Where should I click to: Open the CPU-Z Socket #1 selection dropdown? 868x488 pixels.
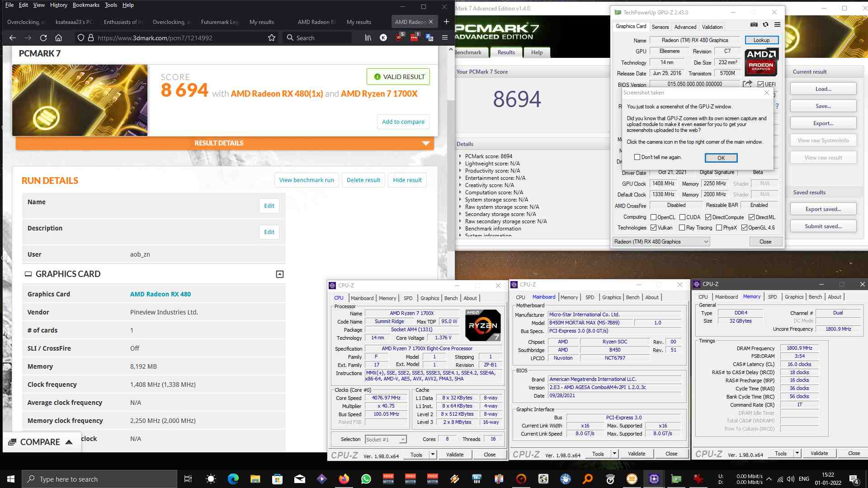(386, 439)
